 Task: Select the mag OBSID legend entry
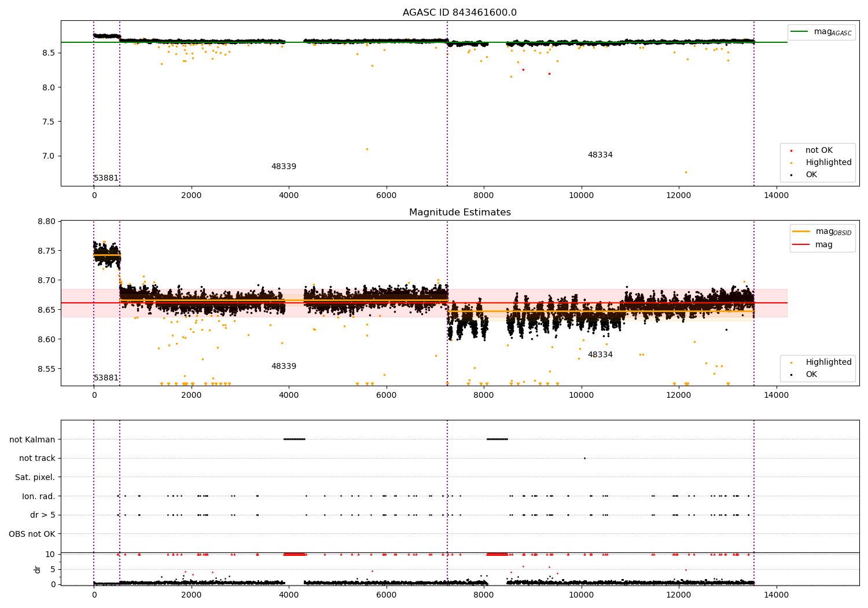click(823, 232)
